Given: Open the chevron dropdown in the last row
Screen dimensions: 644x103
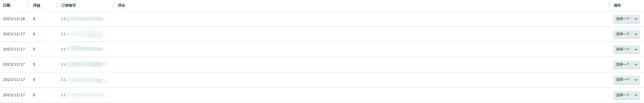Looking at the screenshot, I should [x=636, y=95].
